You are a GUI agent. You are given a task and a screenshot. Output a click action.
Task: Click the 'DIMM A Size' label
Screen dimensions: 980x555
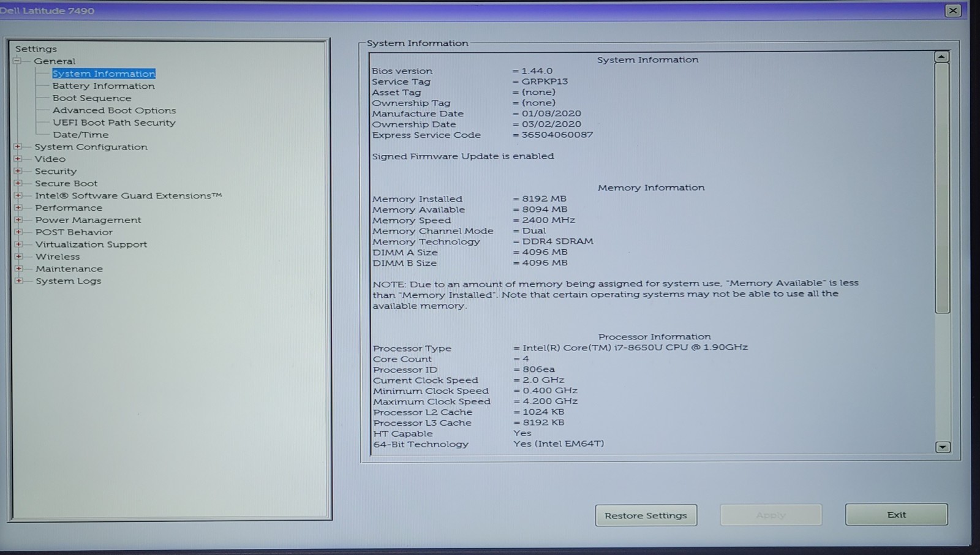pos(405,252)
